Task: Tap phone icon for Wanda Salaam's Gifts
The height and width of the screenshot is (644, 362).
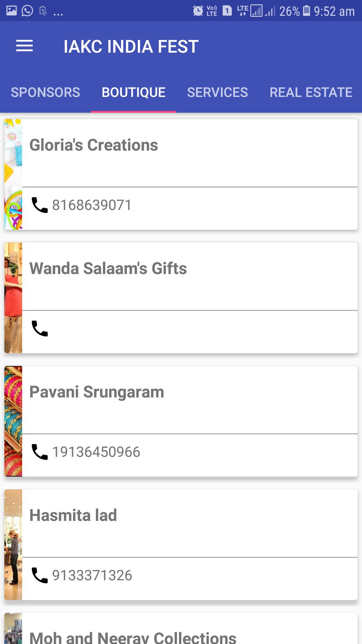Action: point(40,328)
